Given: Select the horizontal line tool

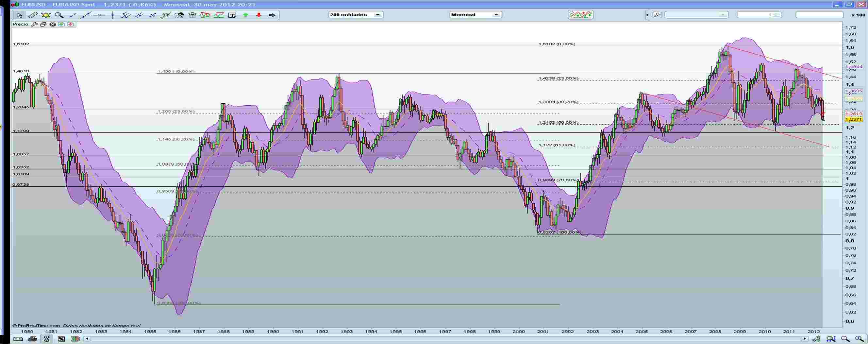Looking at the screenshot, I should click(100, 15).
